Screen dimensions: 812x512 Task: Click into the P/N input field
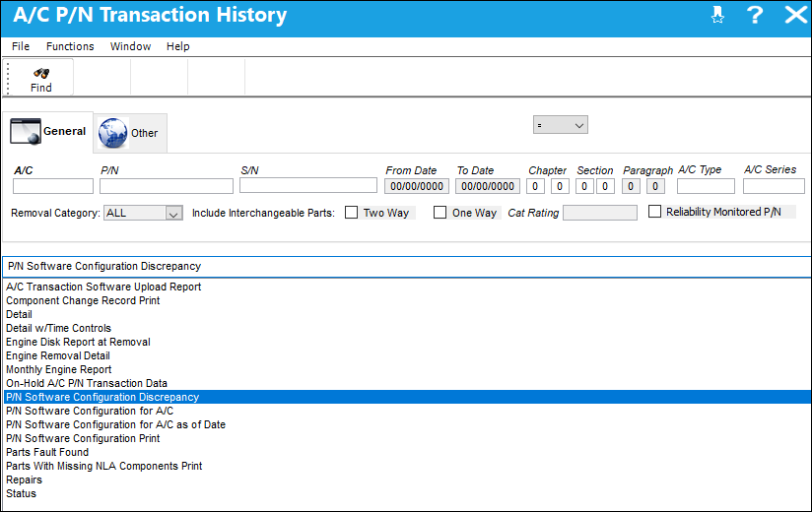point(167,186)
